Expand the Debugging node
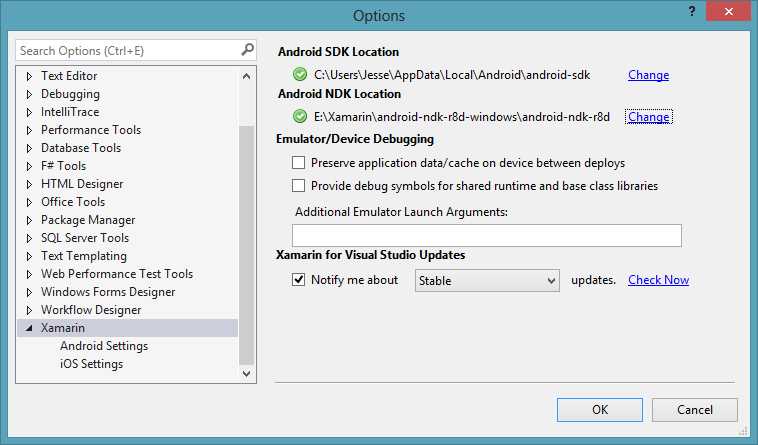 (29, 94)
